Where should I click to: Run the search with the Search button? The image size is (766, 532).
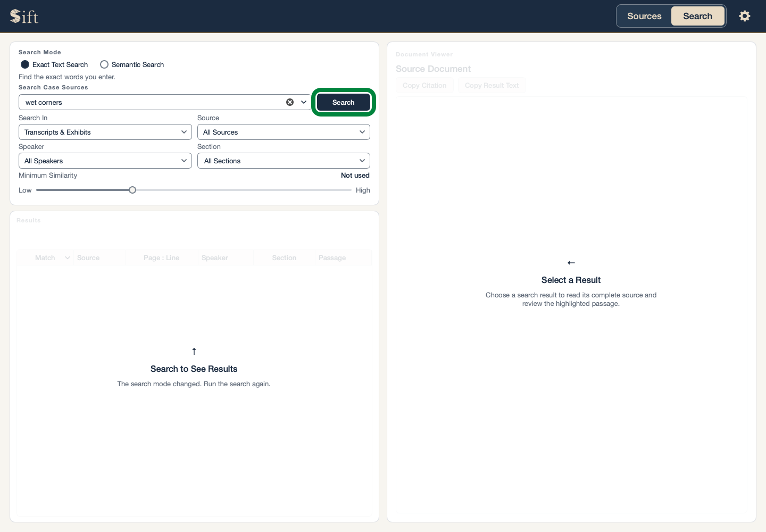(344, 102)
